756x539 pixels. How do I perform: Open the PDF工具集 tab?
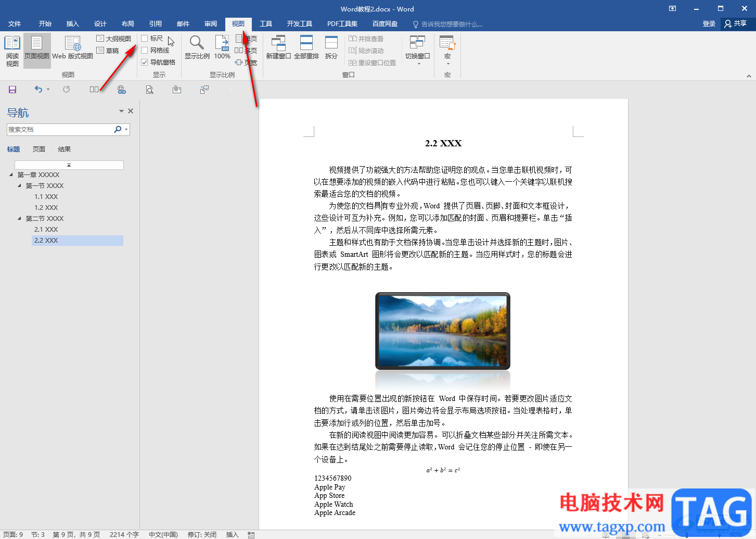(x=342, y=24)
